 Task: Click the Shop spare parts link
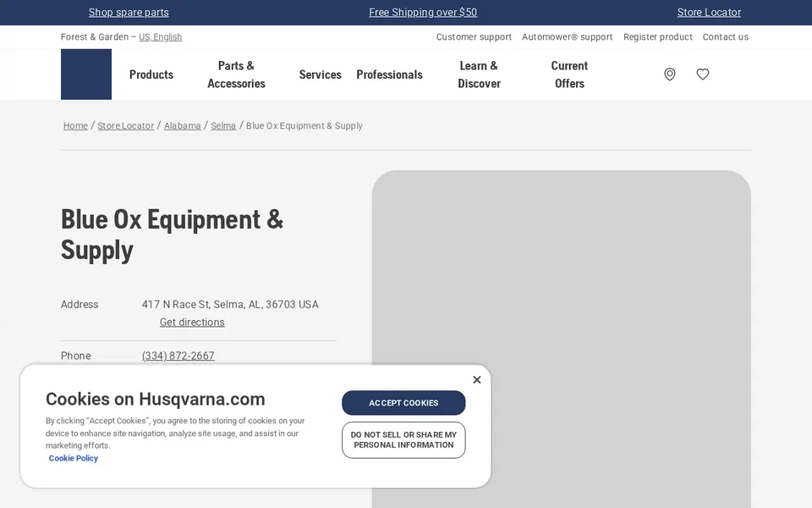129,13
